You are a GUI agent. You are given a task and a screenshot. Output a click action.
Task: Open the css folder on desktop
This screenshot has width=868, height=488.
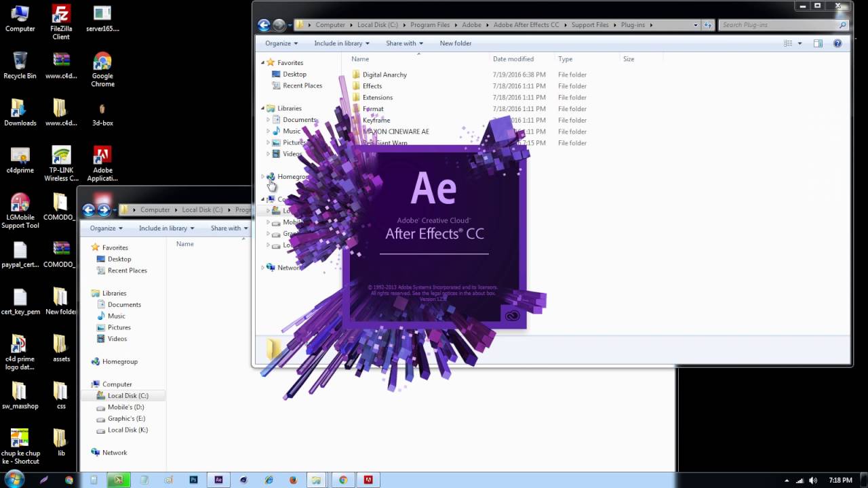(61, 396)
